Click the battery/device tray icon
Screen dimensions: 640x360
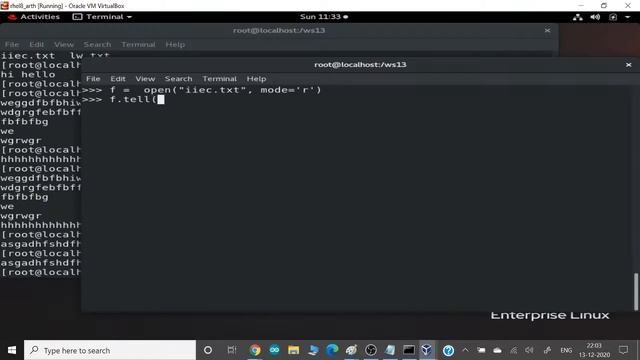[x=481, y=350]
